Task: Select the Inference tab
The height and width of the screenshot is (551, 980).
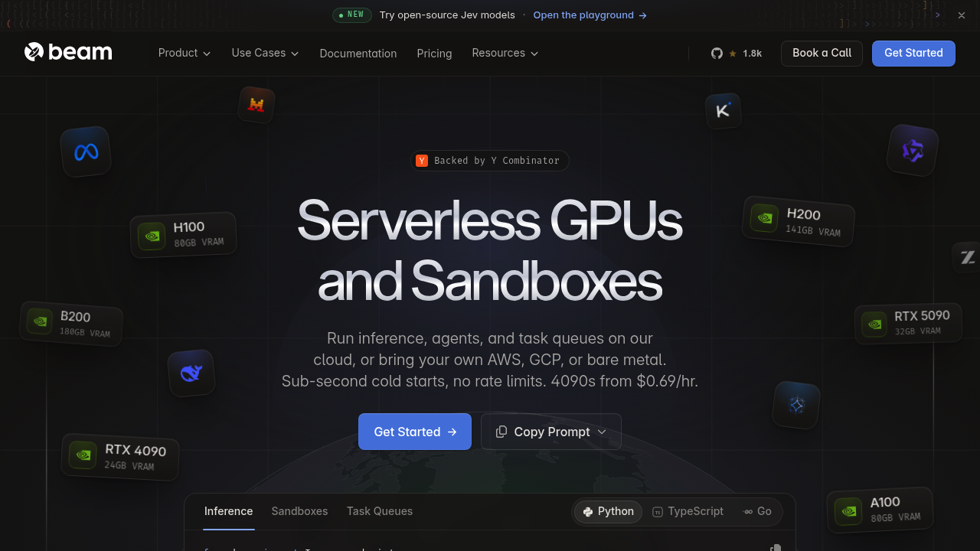Action: [x=228, y=511]
